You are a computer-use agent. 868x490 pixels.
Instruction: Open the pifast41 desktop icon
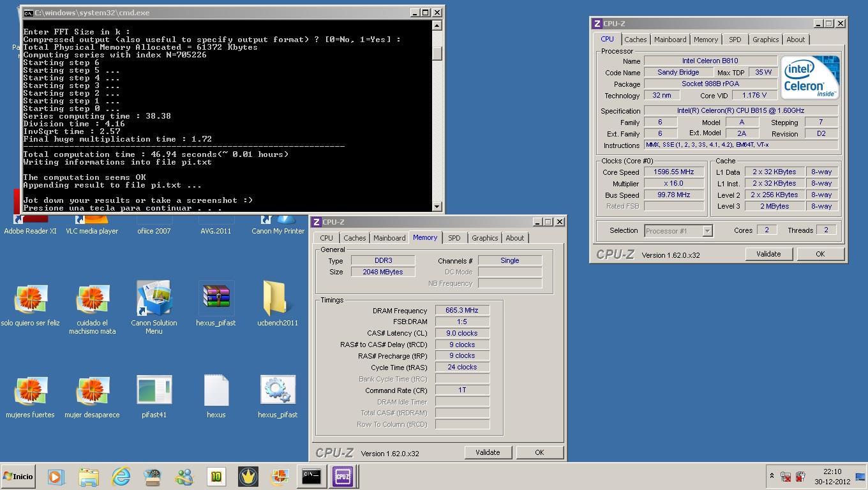pos(154,397)
